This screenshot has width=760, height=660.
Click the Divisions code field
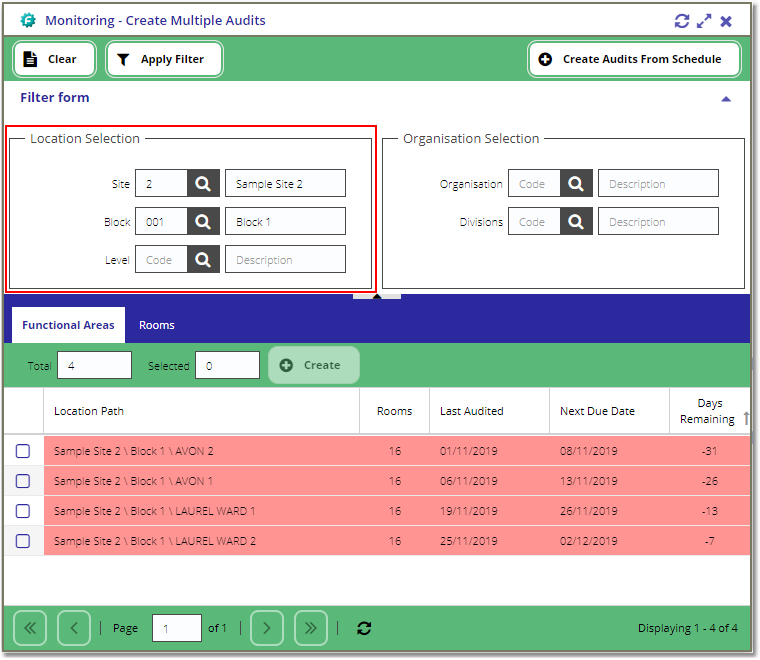point(535,221)
